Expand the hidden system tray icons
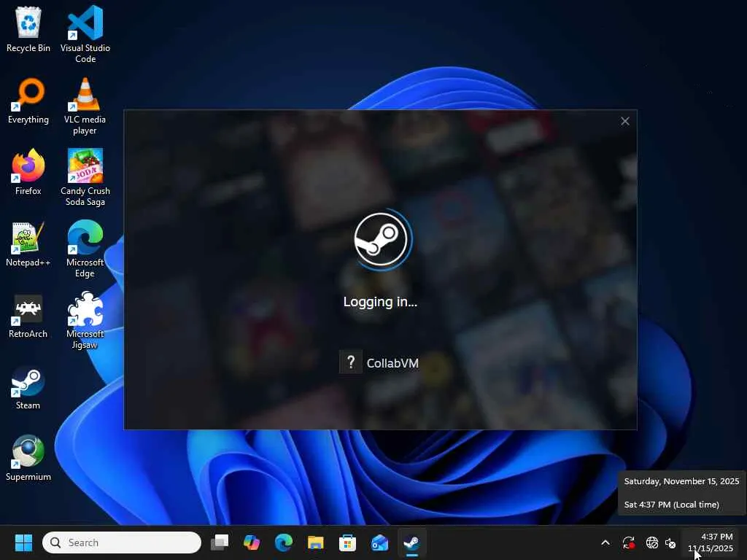Screen dimensions: 747x560 tap(605, 542)
